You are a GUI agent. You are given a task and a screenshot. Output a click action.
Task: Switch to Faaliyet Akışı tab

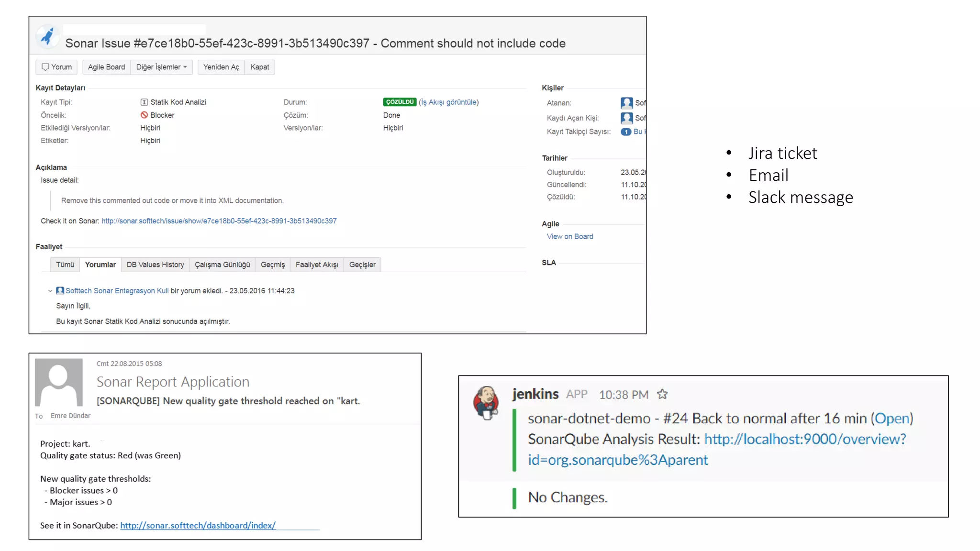tap(317, 264)
